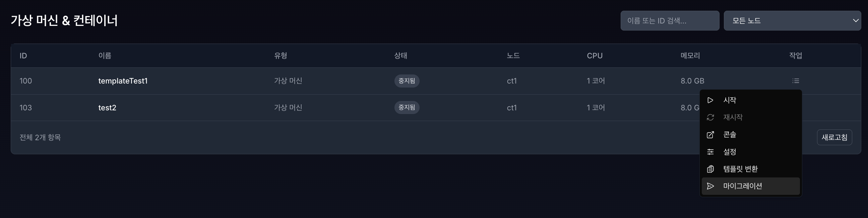Open 콘솔 from the actions menu
The width and height of the screenshot is (868, 218).
(730, 134)
